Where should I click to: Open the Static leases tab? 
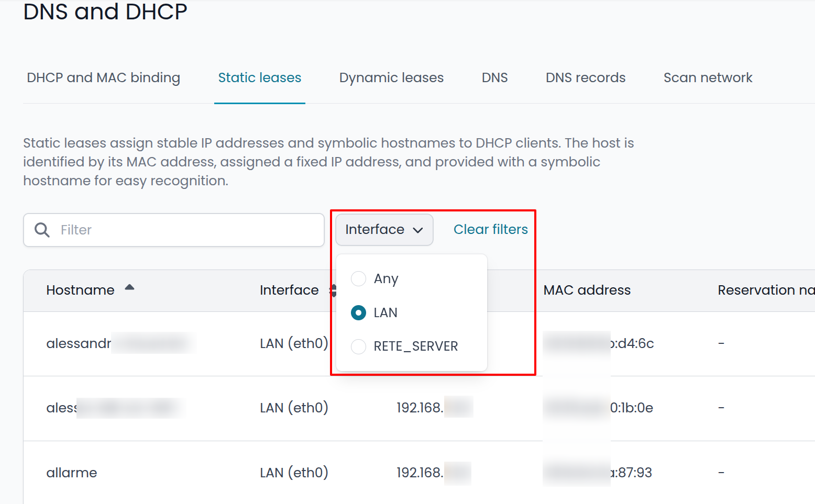(x=260, y=78)
